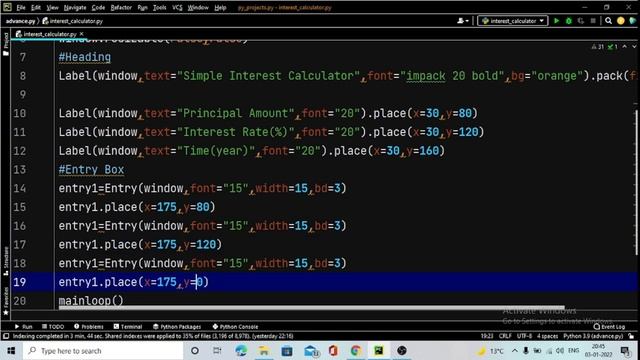Viewport: 640px width, 360px height.
Task: Click gutter line number 13
Action: click(20, 170)
